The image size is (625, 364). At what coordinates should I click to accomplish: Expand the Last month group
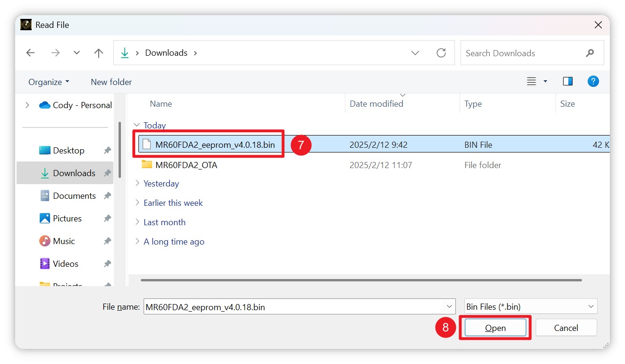click(137, 222)
